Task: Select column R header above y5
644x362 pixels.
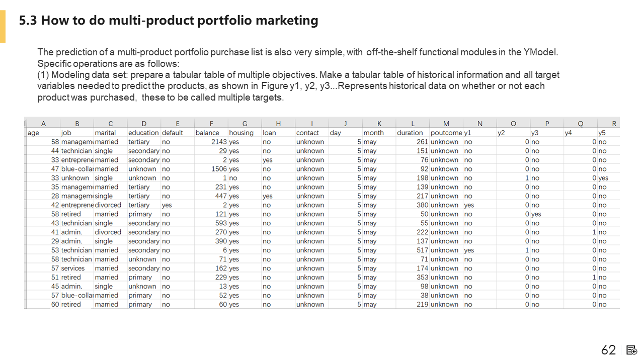Action: click(x=614, y=124)
